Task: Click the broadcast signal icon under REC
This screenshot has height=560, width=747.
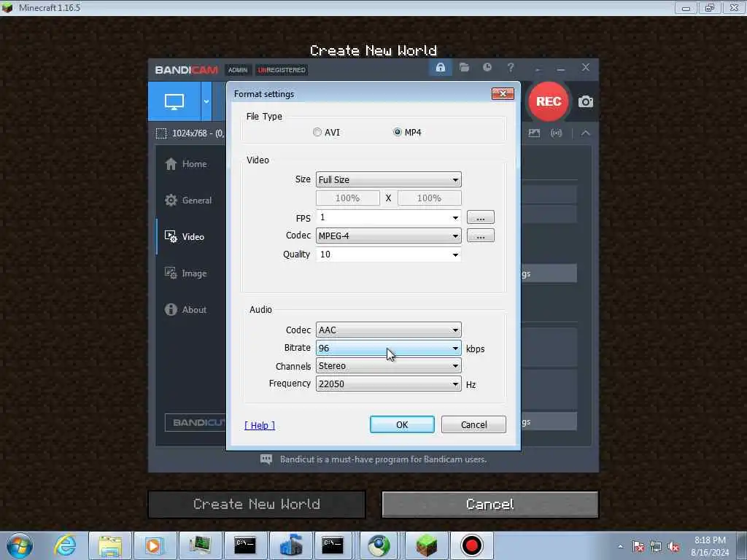Action: (x=556, y=133)
